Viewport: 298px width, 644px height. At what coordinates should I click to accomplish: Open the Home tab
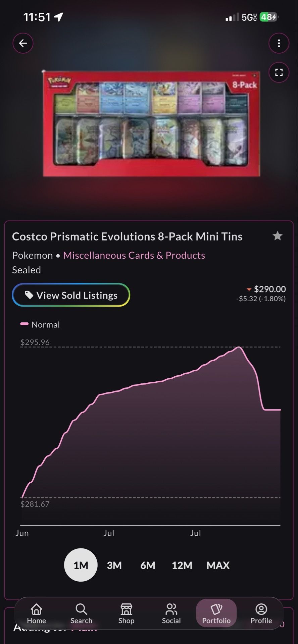click(x=37, y=613)
